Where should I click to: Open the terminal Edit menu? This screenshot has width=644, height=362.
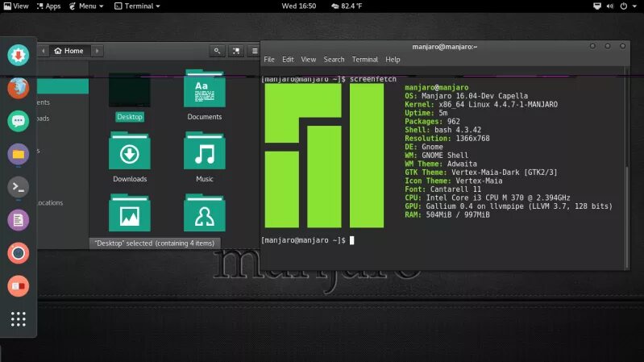coord(288,60)
